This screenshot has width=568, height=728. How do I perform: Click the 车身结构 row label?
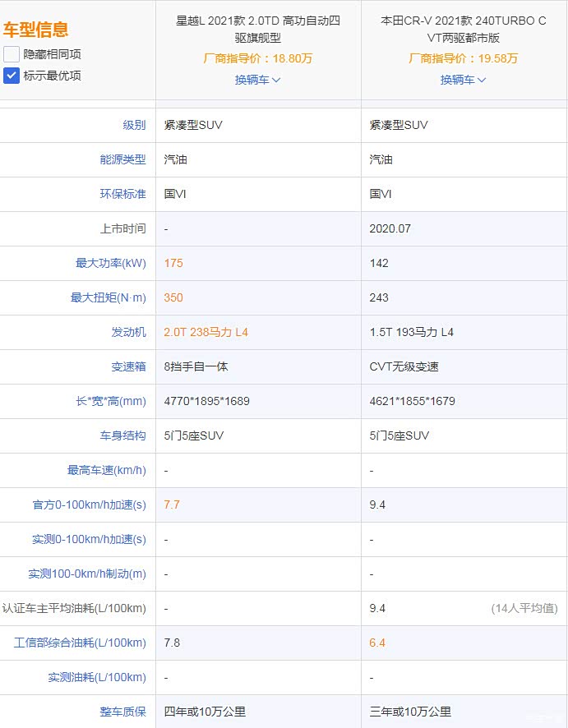tap(122, 435)
